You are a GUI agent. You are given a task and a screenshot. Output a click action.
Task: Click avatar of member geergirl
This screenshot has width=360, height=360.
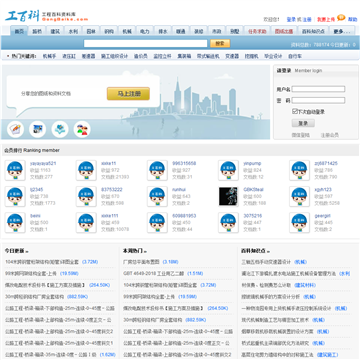click(x=299, y=223)
